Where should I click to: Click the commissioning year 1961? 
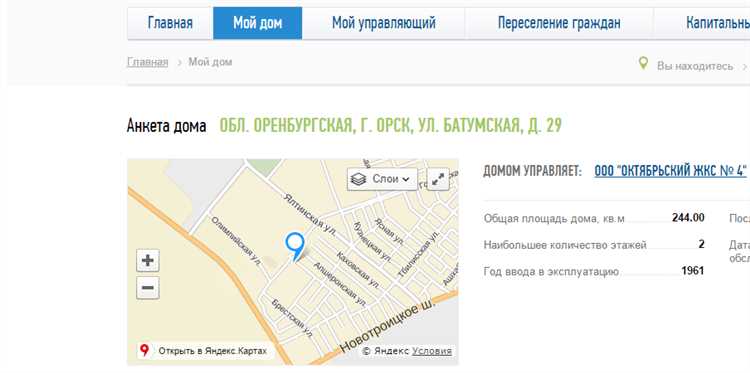pyautogui.click(x=693, y=271)
